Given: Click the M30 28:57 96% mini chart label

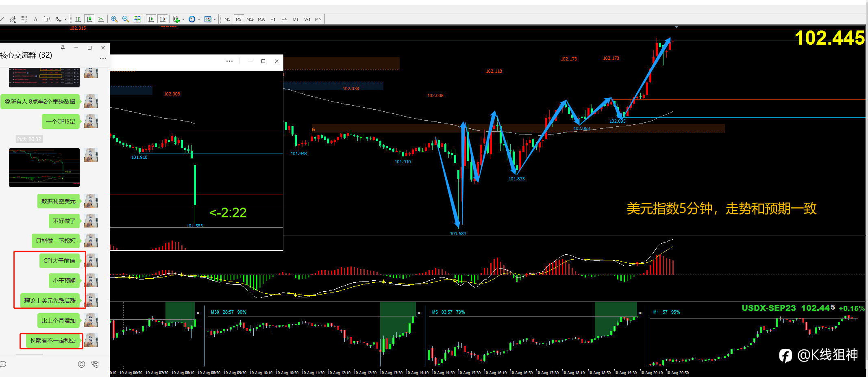Looking at the screenshot, I should point(228,312).
